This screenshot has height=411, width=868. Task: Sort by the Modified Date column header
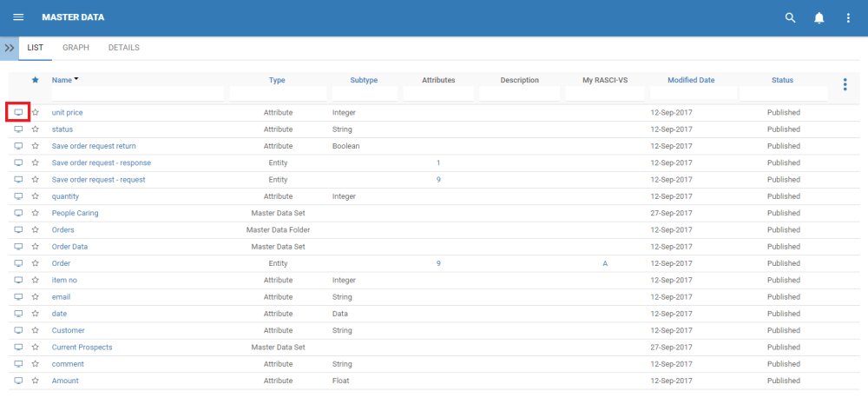click(x=691, y=80)
